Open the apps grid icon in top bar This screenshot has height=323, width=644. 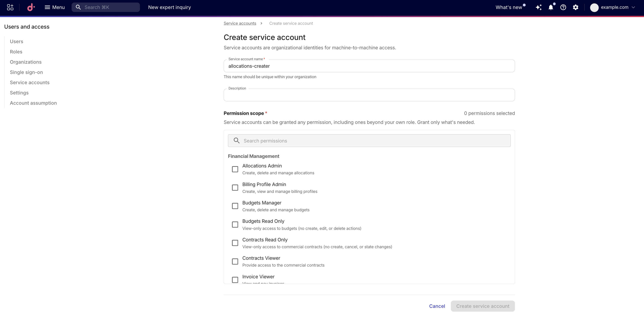10,7
